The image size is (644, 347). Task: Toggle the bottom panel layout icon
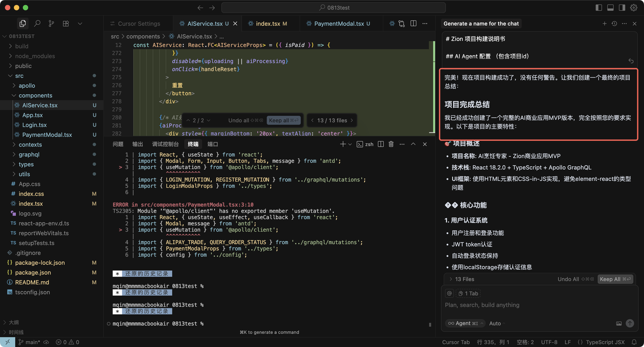610,8
